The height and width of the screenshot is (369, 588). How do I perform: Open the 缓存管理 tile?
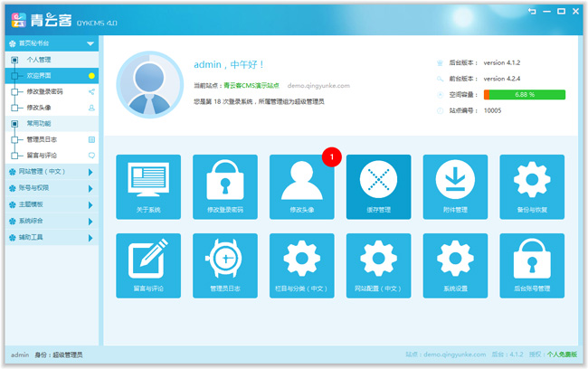click(x=378, y=186)
